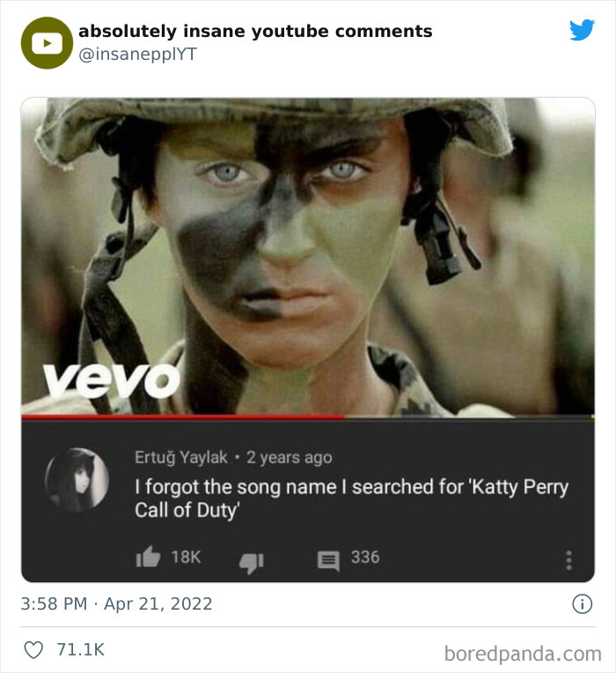Open the comment's three-dot options menu
The height and width of the screenshot is (673, 616).
(569, 560)
